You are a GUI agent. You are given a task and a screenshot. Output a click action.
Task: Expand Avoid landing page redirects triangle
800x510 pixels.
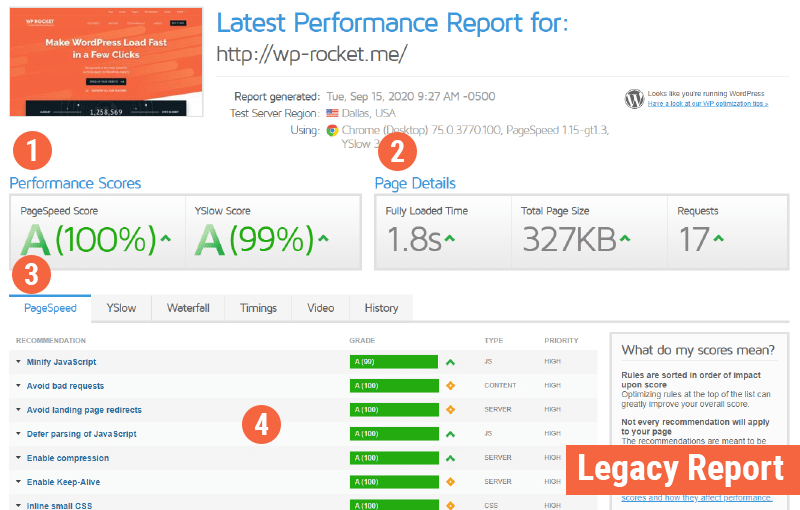tap(18, 410)
